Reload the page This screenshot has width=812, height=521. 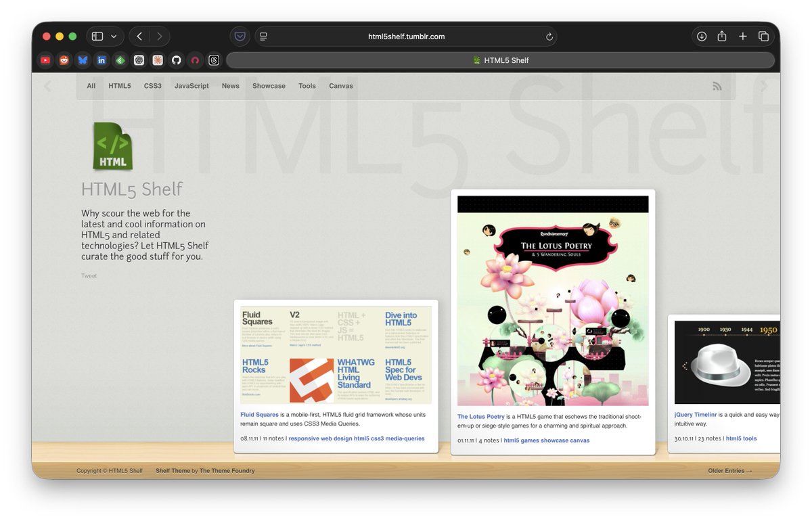(549, 37)
